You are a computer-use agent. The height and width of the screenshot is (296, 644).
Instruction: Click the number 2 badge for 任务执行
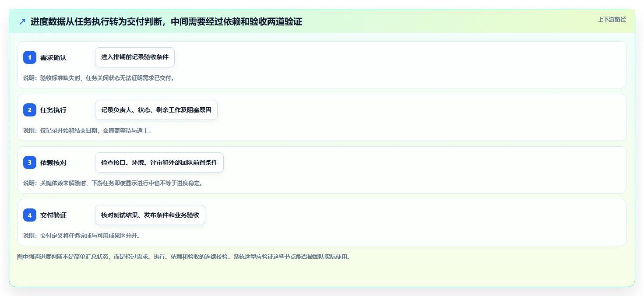(x=30, y=110)
